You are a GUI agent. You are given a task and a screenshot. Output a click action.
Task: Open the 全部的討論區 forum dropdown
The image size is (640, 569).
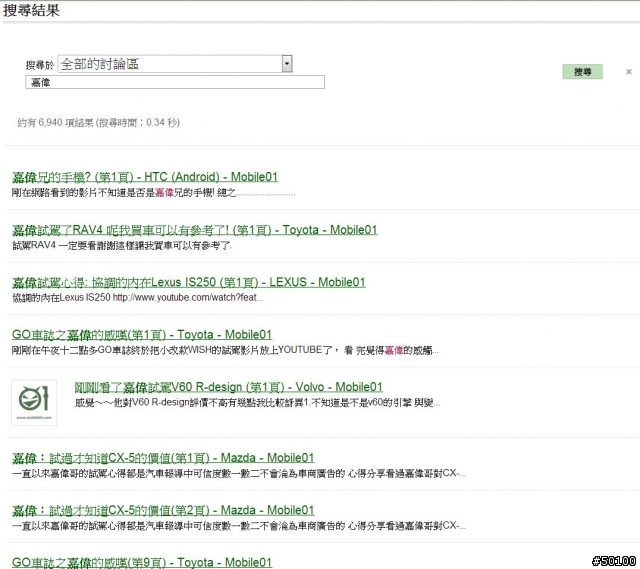coord(175,64)
